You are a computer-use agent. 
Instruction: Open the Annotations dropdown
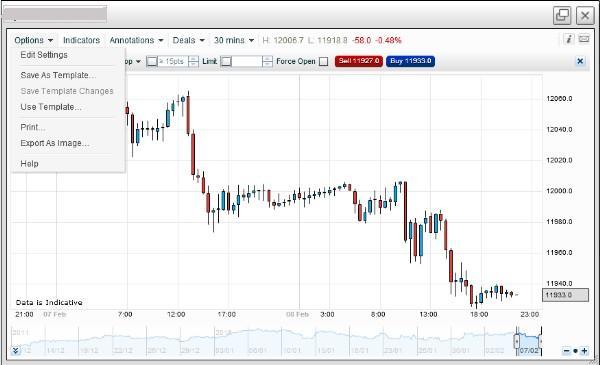136,40
